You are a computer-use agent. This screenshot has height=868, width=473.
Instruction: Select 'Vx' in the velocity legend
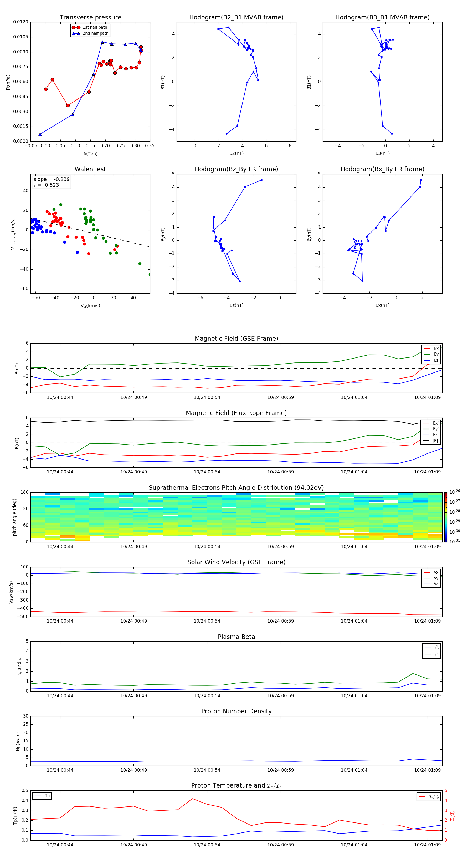coord(431,572)
